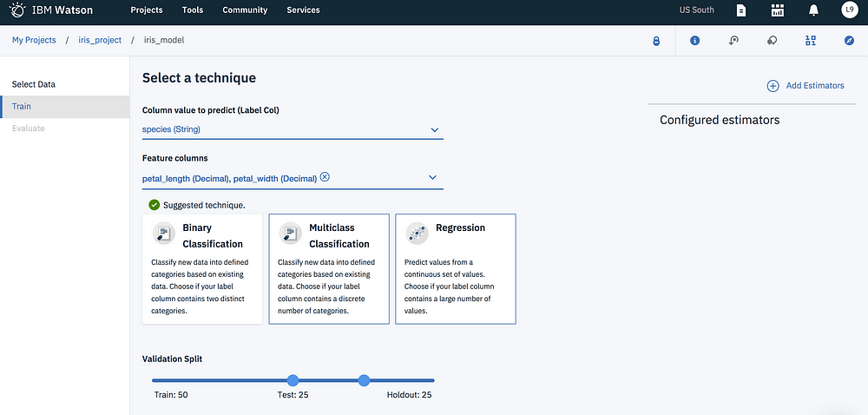Click the Test/Holdout validation split slider handle
Viewport: 868px width, 415px height.
click(x=364, y=380)
